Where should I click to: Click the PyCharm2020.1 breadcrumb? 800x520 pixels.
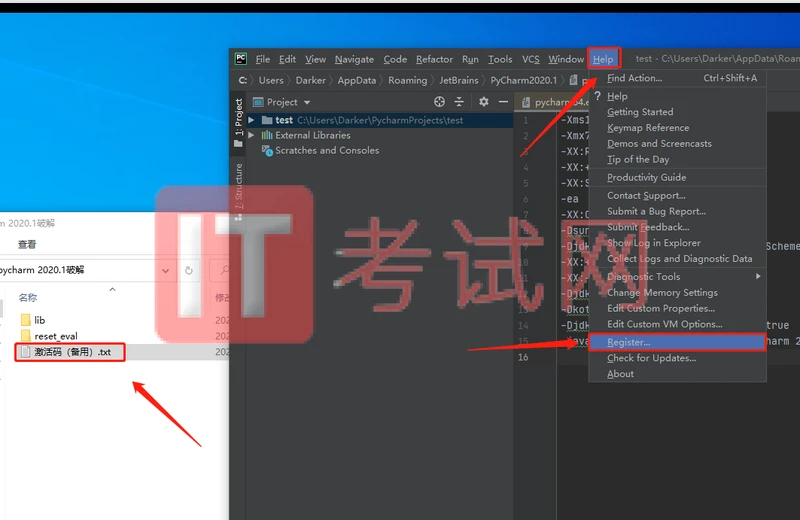point(523,80)
